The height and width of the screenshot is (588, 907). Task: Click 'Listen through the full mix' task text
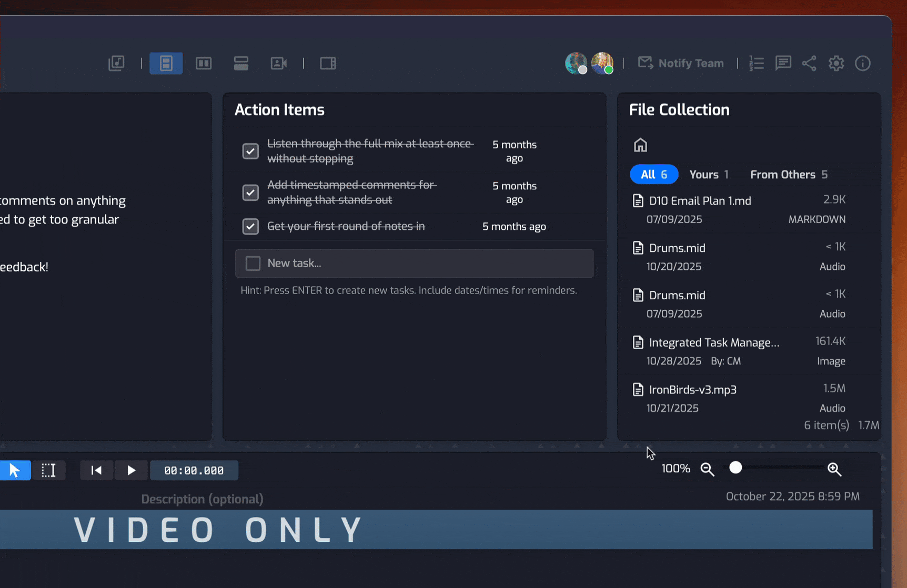[370, 151]
